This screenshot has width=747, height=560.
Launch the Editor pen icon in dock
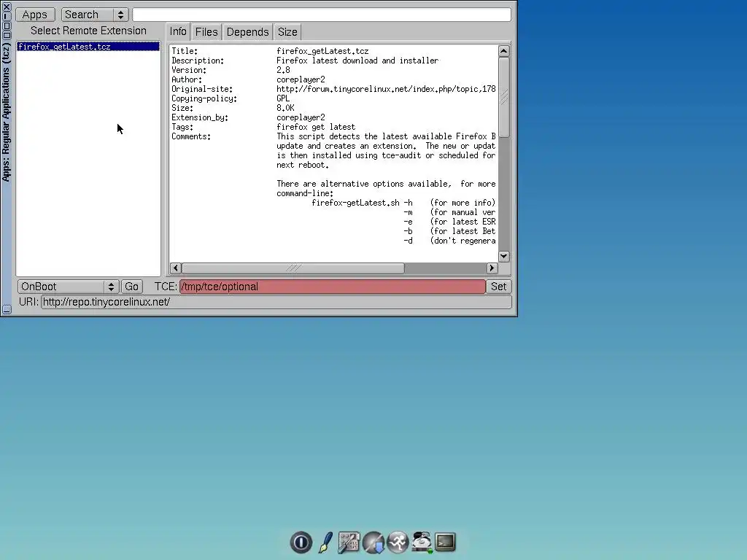coord(325,542)
